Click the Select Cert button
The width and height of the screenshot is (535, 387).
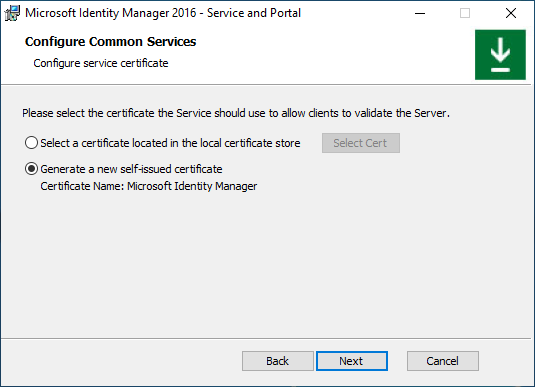(x=361, y=143)
